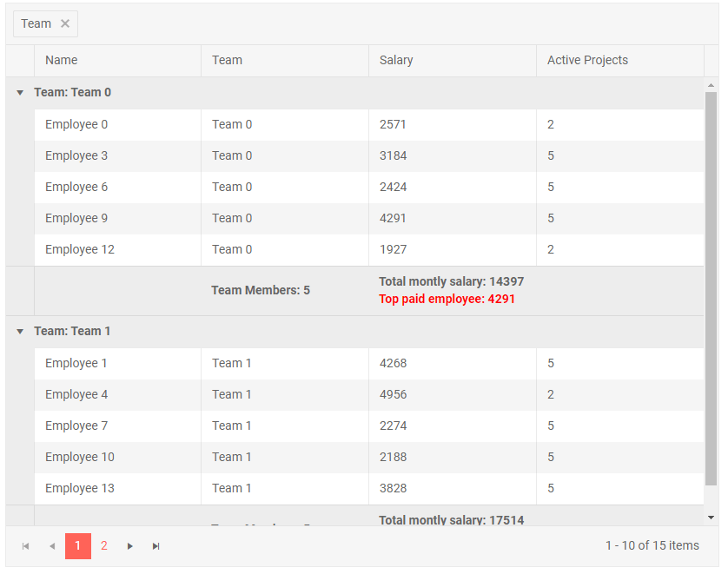The width and height of the screenshot is (728, 574).
Task: Select page 2 in the pager
Action: click(104, 546)
